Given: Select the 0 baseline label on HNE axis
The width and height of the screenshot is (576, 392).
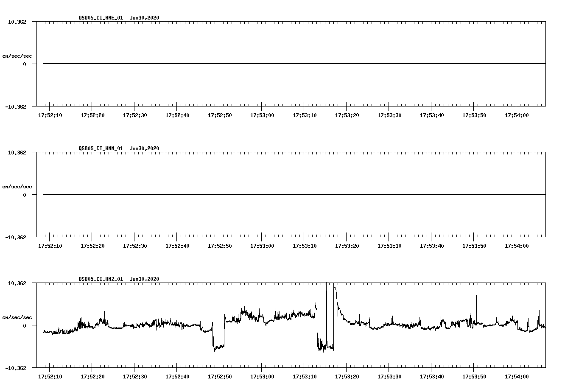Looking at the screenshot, I should pos(25,64).
